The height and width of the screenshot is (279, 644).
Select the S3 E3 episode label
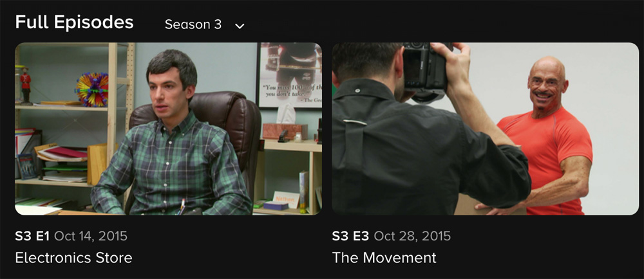click(x=350, y=236)
